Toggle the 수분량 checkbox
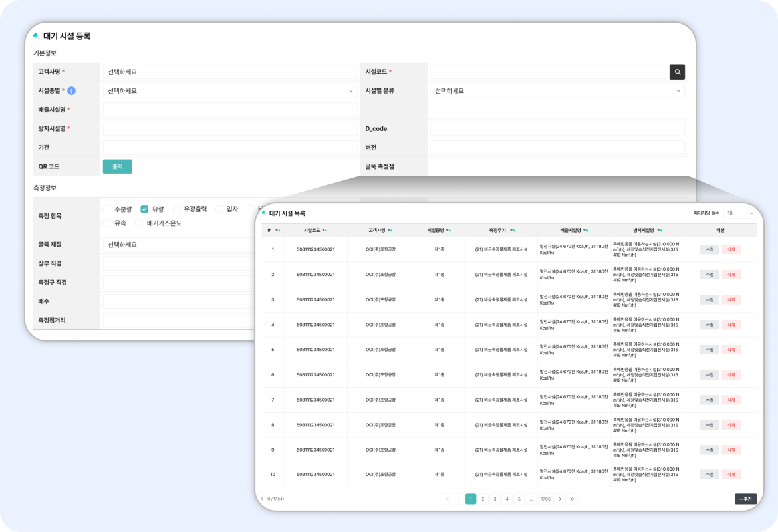Viewport: 778px width, 532px height. [106, 209]
